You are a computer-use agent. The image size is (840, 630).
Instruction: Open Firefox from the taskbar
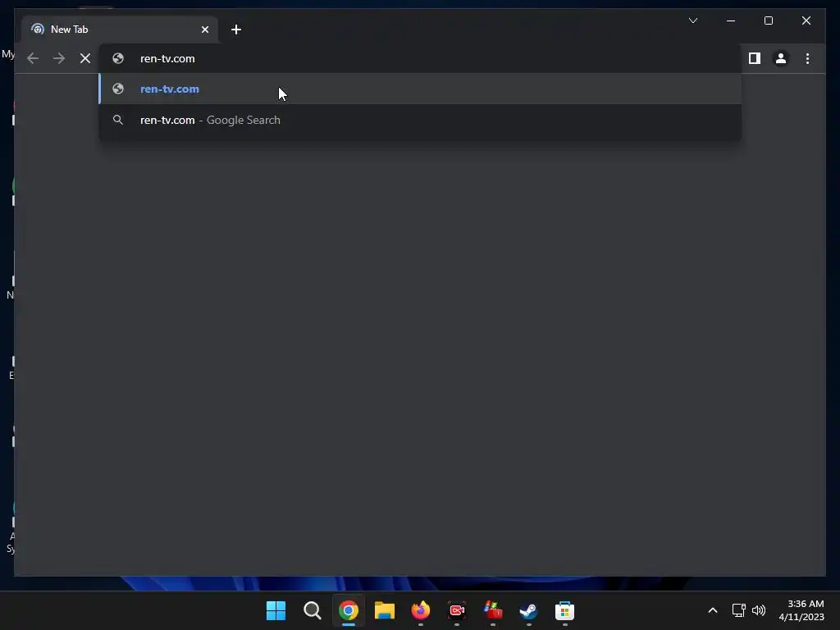point(421,610)
